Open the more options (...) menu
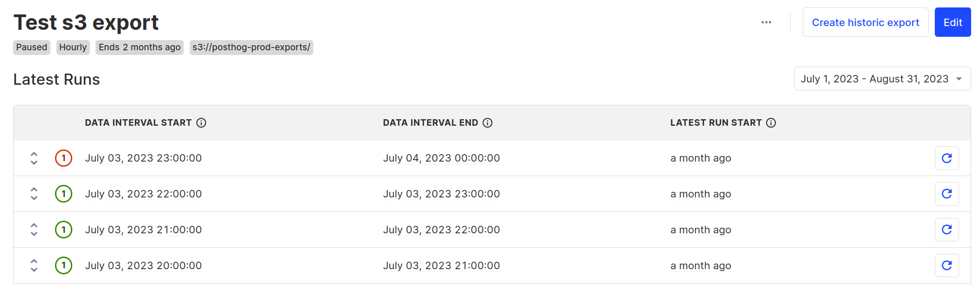 766,22
